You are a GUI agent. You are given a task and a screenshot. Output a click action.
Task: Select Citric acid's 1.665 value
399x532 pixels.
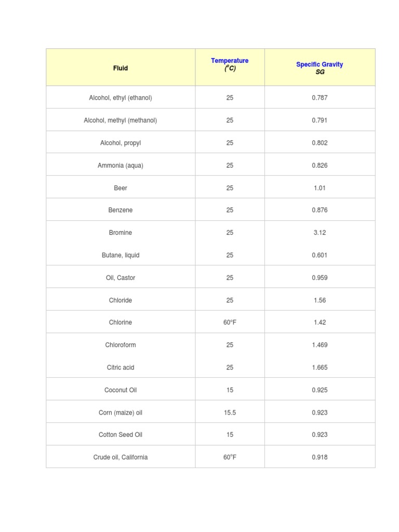tap(320, 367)
